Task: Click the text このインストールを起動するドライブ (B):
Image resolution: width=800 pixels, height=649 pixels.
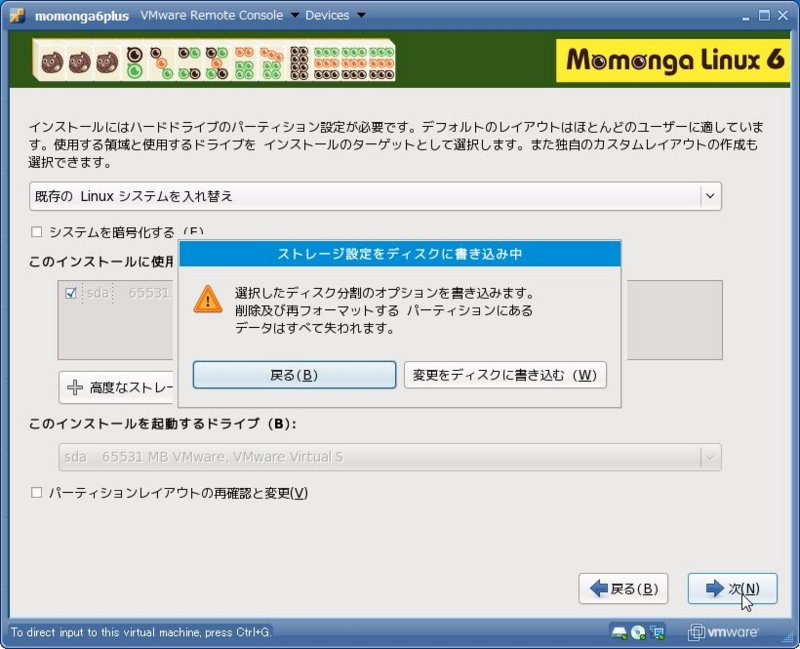Action: [162, 423]
